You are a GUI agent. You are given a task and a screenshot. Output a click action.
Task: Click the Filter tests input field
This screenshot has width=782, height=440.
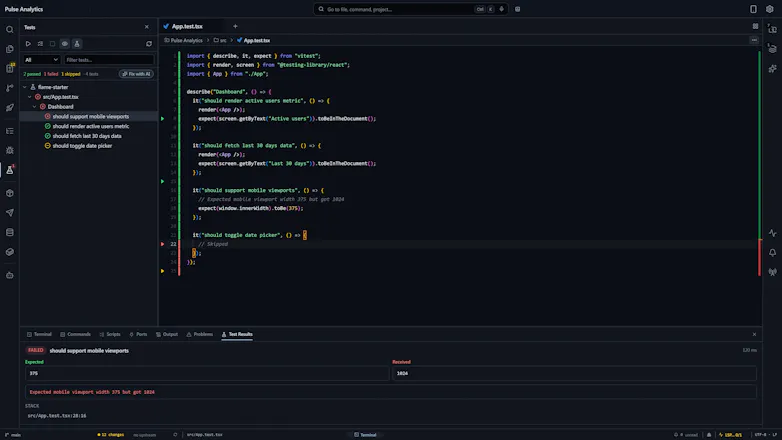pos(109,60)
